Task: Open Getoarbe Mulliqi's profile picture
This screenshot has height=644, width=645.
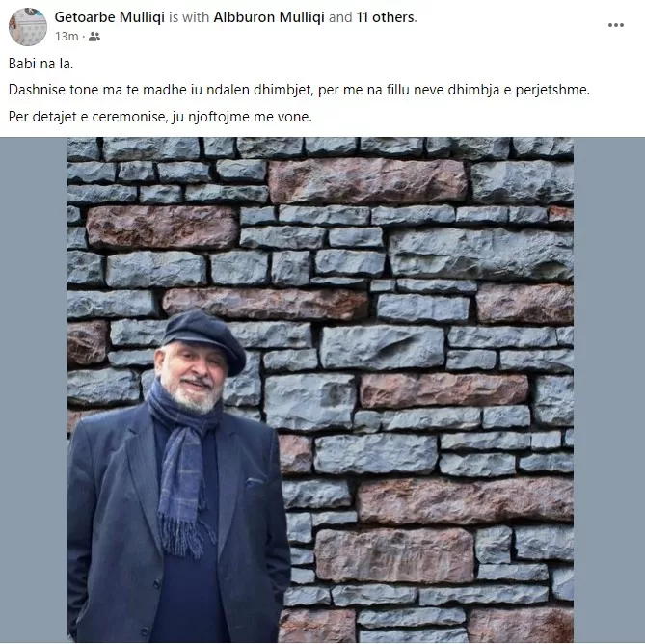Action: click(28, 27)
